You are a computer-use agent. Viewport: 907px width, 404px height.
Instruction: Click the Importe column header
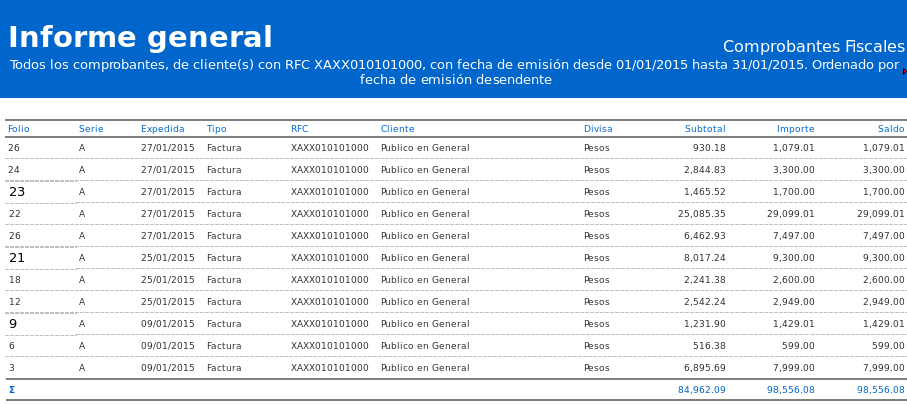(795, 129)
